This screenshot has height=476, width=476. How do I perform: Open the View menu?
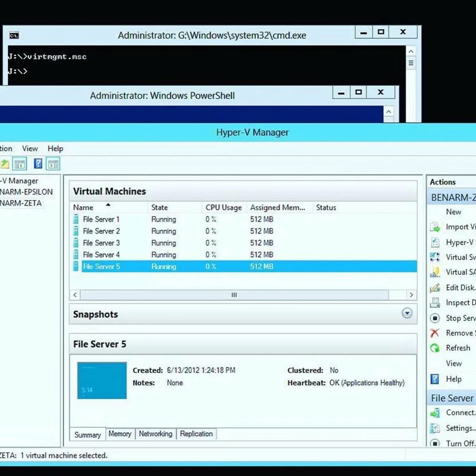point(30,149)
